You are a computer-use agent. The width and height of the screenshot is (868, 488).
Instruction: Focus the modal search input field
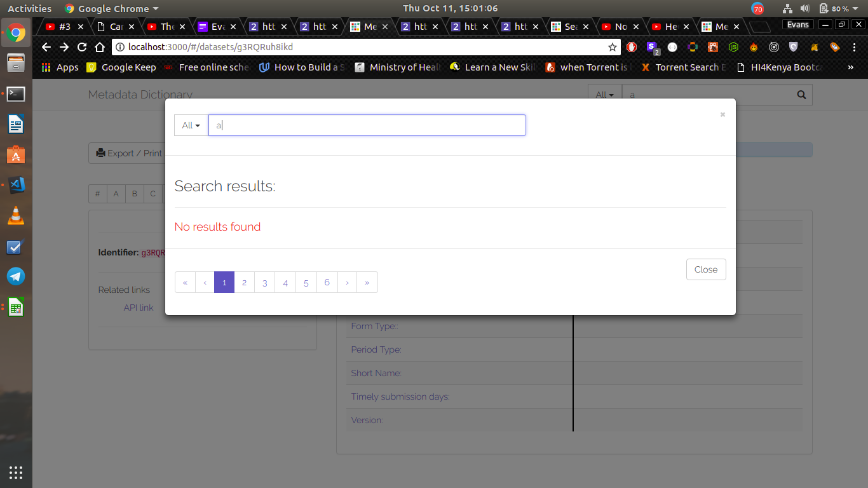tap(367, 125)
